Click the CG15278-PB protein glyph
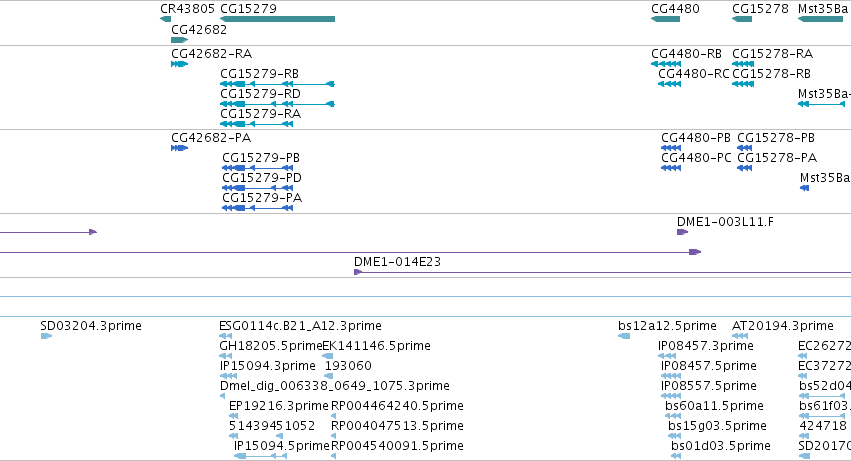This screenshot has width=851, height=461. 745,148
